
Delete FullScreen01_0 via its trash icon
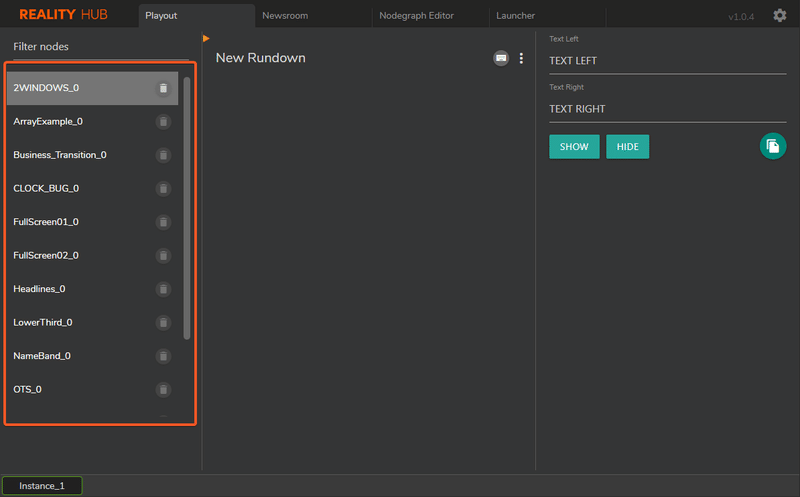click(163, 222)
